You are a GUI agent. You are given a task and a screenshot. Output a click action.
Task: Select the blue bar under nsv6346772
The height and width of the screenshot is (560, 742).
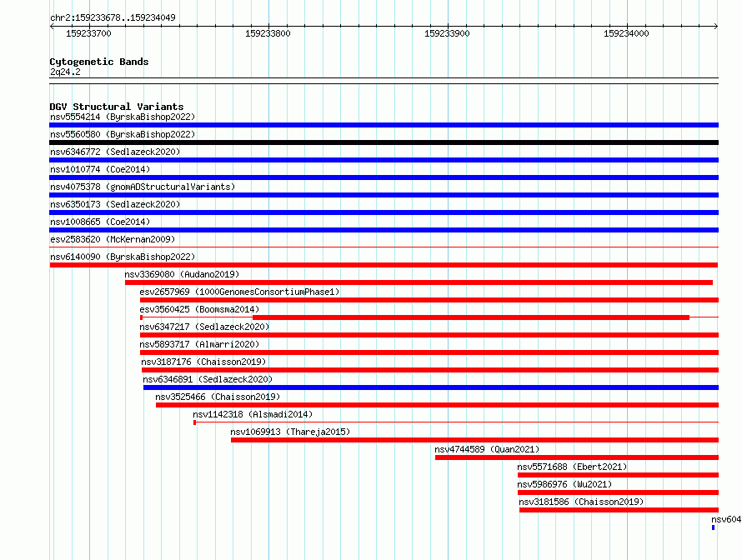point(384,160)
